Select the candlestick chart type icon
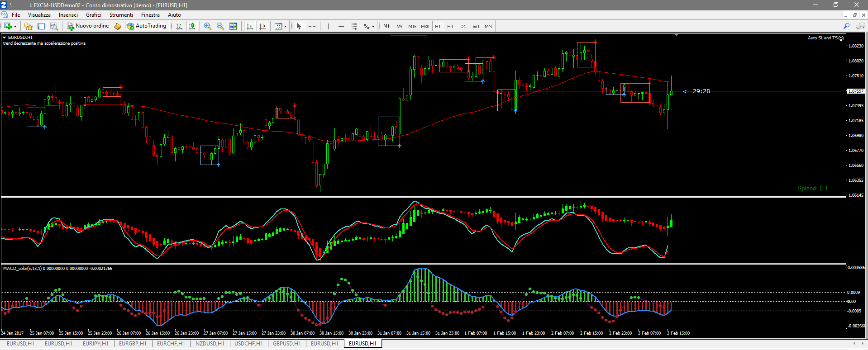Image resolution: width=868 pixels, height=350 pixels. click(192, 26)
